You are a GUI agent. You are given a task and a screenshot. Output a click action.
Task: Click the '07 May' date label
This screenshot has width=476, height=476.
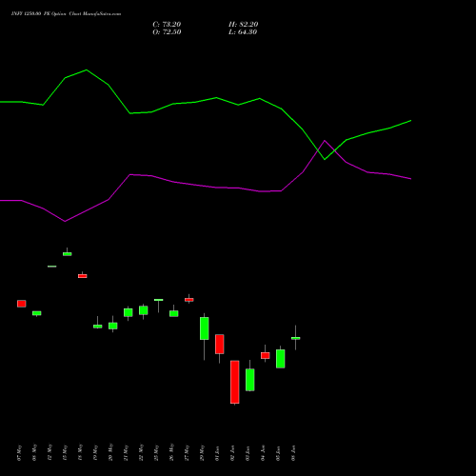[19, 453]
